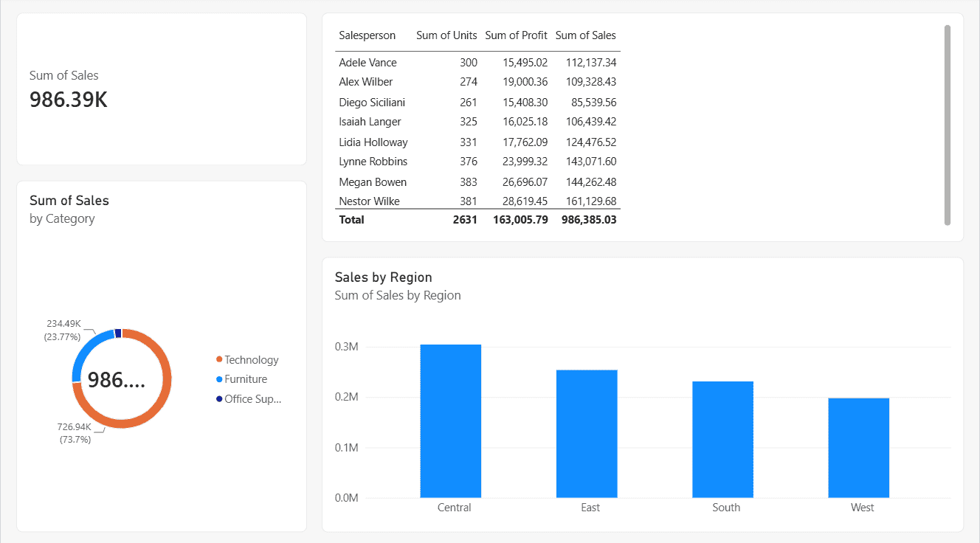
Task: Click the Central axis label
Action: [x=454, y=508]
